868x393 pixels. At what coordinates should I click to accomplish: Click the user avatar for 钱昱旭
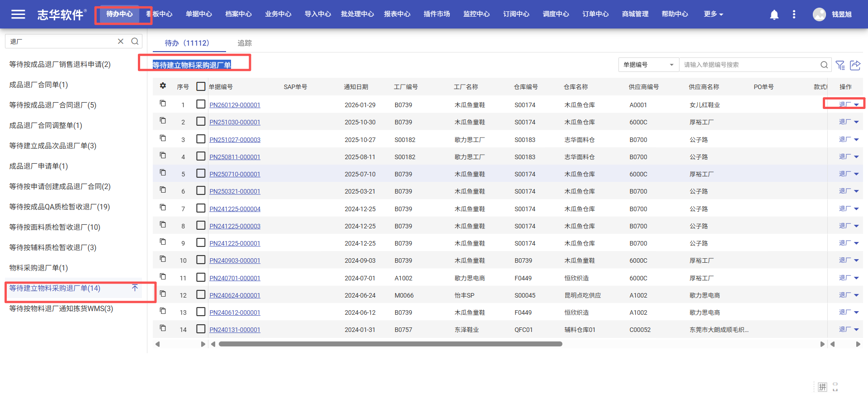coord(819,14)
